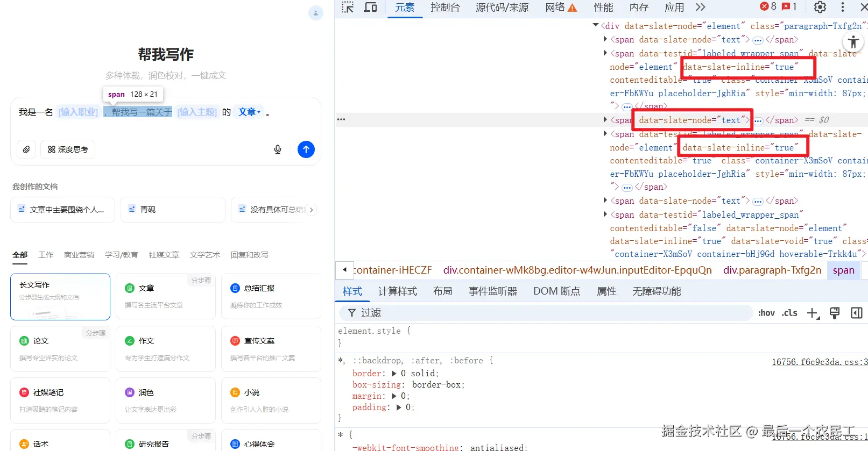Switch to the 元素 Elements tab

[405, 8]
